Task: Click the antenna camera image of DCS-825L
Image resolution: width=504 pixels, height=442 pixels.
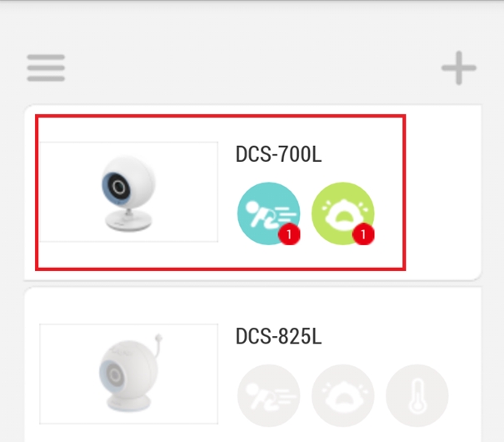Action: coord(129,373)
